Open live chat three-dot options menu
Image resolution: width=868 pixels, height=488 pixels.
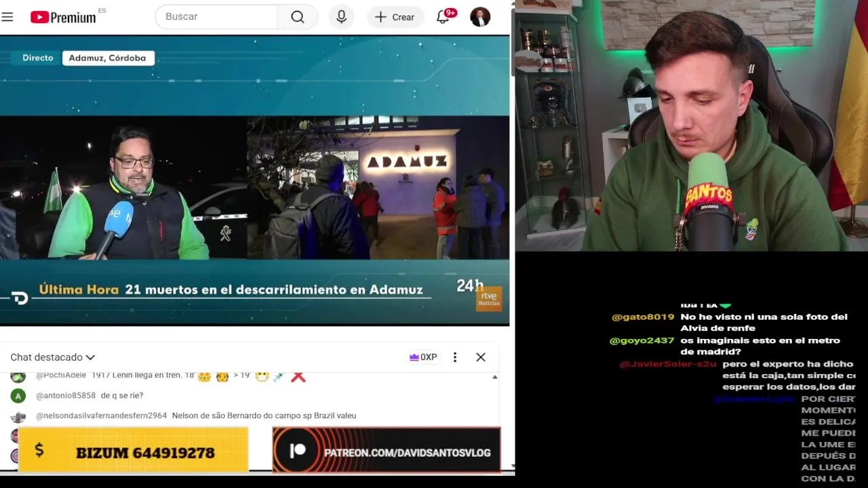point(455,357)
